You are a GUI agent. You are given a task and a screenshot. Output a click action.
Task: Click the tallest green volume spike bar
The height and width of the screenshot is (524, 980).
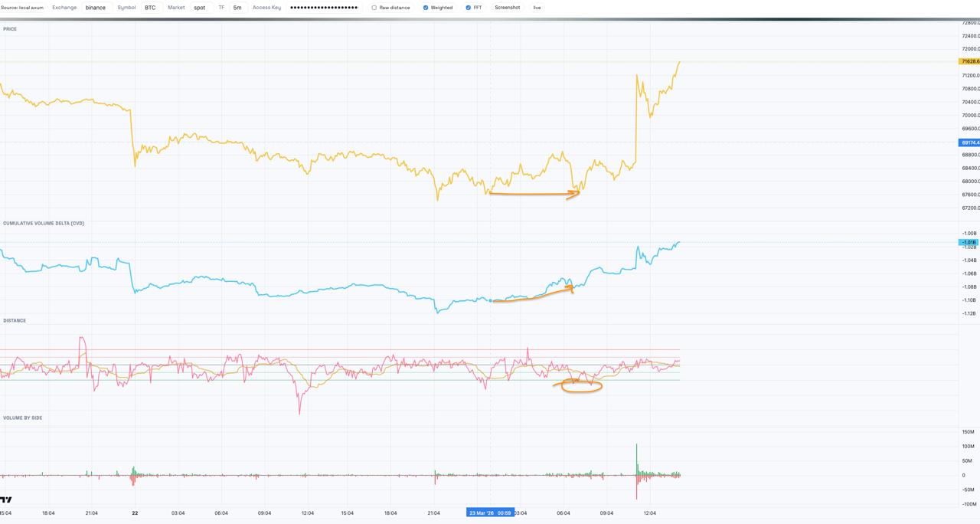tap(636, 458)
